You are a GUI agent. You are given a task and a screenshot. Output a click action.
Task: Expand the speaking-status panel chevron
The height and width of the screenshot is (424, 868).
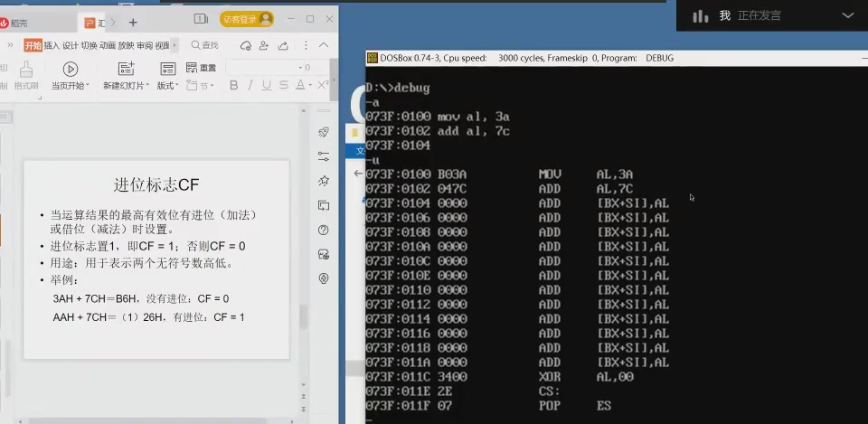tap(847, 15)
